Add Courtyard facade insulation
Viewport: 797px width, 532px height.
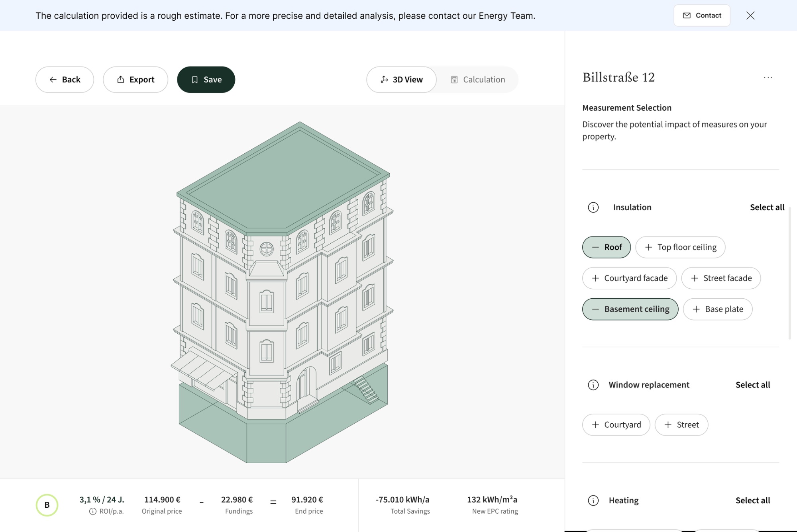[629, 278]
